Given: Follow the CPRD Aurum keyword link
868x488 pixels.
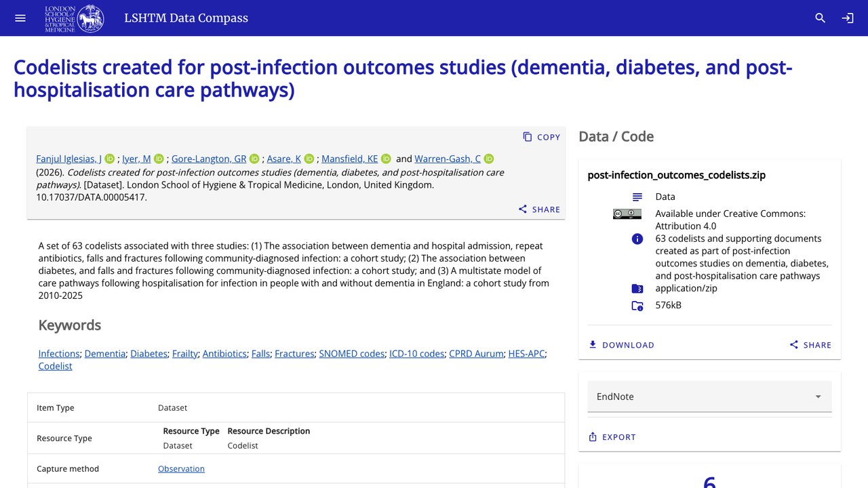Looking at the screenshot, I should click(x=477, y=354).
